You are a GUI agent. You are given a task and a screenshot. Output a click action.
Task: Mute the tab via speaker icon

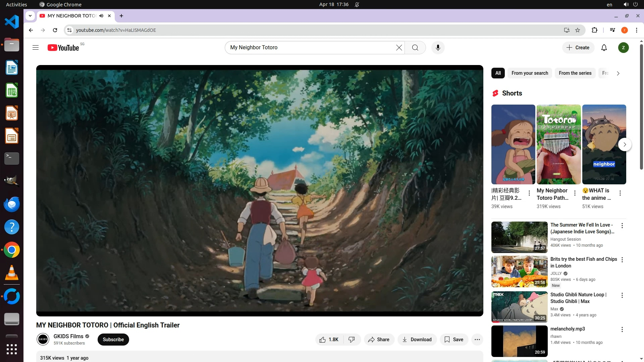[101, 16]
